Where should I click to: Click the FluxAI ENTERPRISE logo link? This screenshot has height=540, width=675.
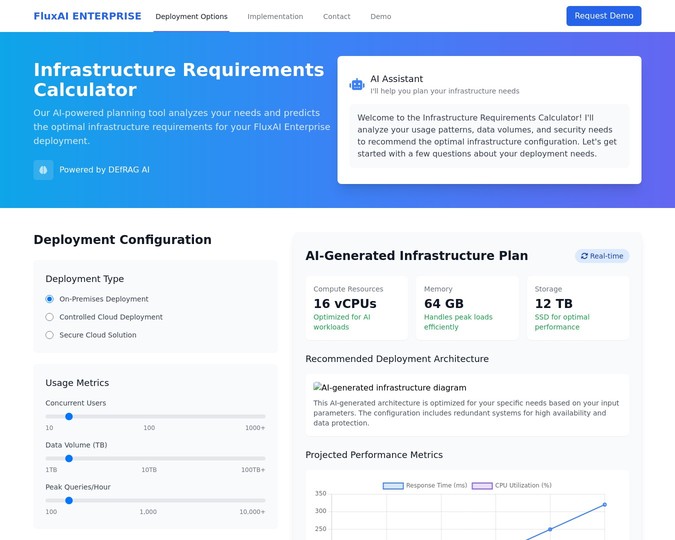(x=87, y=16)
